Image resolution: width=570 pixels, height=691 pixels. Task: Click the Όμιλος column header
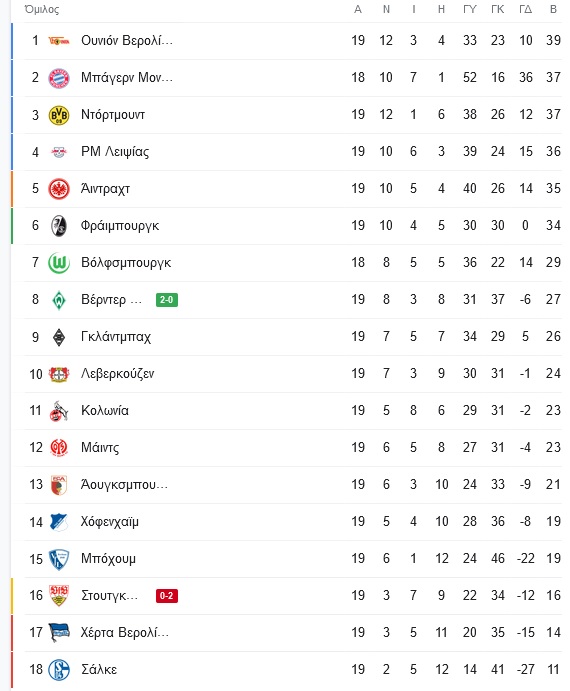41,9
